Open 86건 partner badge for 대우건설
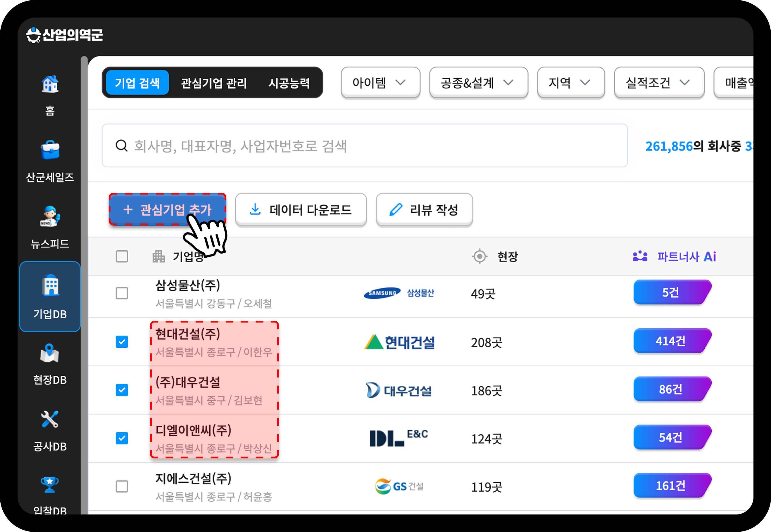 pyautogui.click(x=672, y=389)
